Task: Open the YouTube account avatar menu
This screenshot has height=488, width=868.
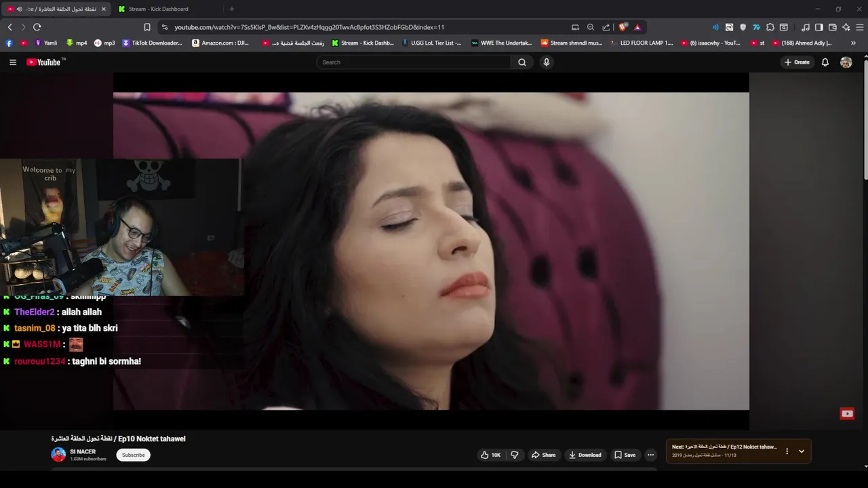Action: [x=846, y=62]
